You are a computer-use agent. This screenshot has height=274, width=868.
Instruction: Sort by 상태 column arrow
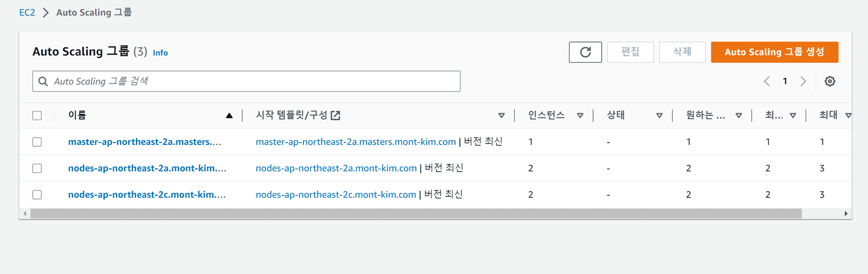point(659,116)
